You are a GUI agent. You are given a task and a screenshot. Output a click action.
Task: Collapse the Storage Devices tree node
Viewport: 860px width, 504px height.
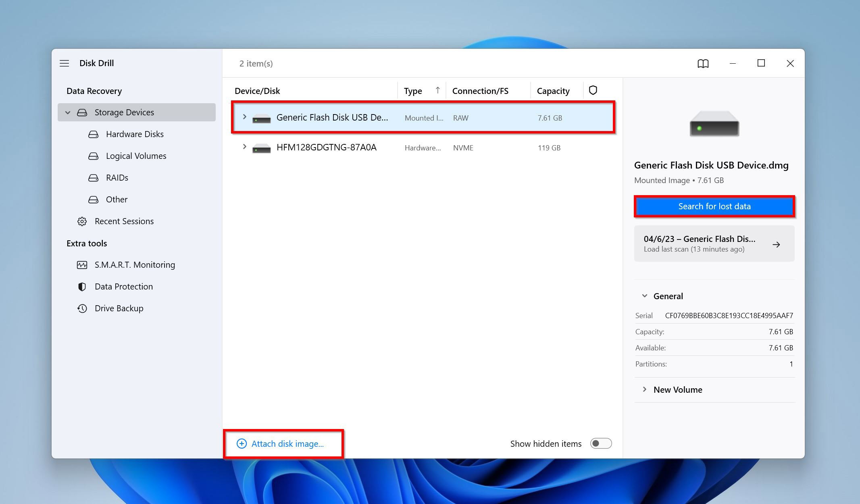click(68, 112)
